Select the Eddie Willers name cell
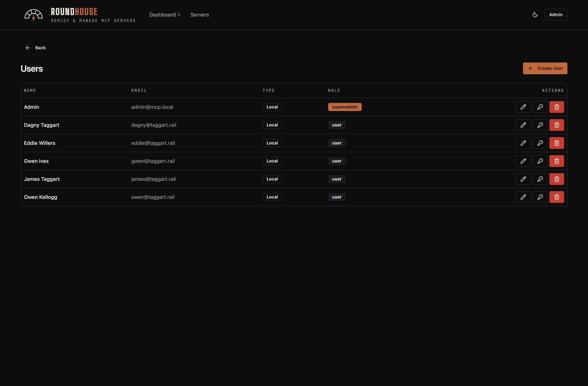Screen dimensions: 588x386 [40, 143]
